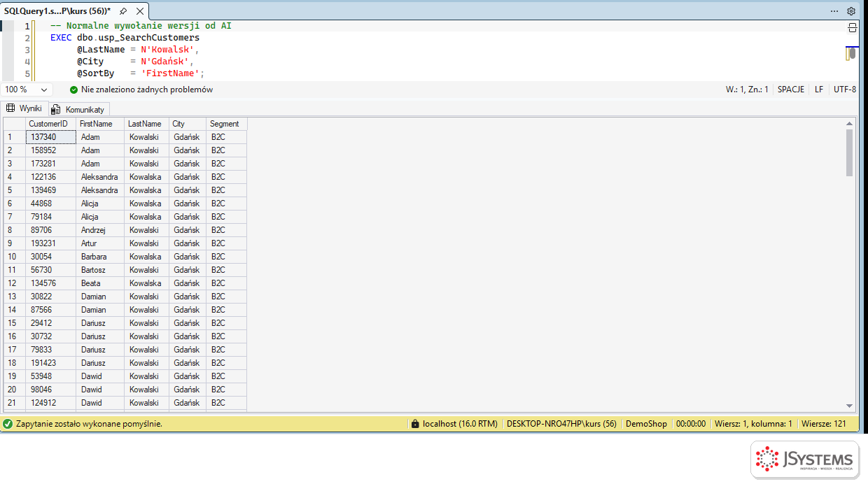
Task: Click the FirstName cell Andrzej
Action: point(100,230)
